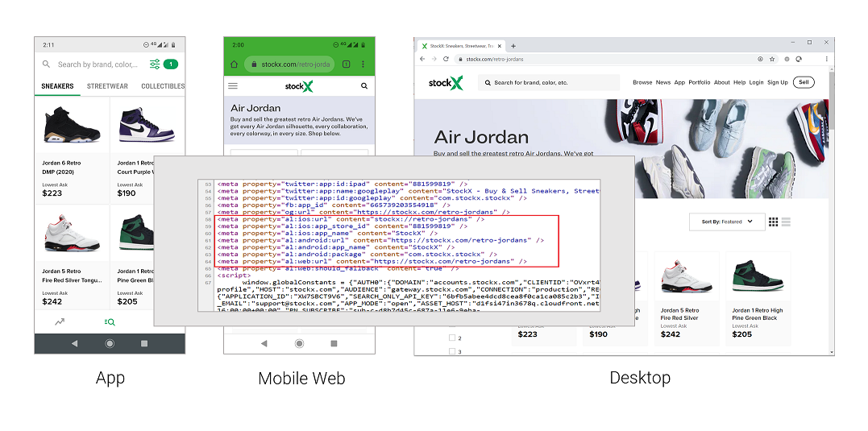The image size is (868, 431).
Task: Click the install (plus circle) icon in address bar
Action: [760, 59]
